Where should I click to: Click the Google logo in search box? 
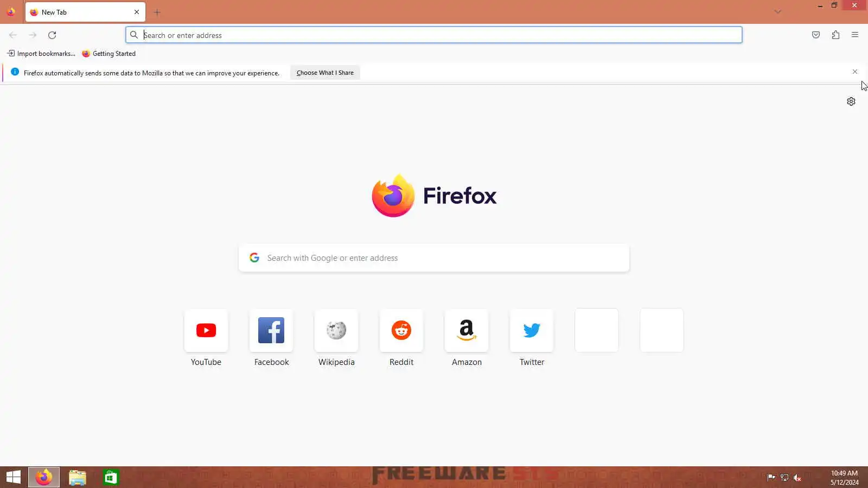point(254,258)
